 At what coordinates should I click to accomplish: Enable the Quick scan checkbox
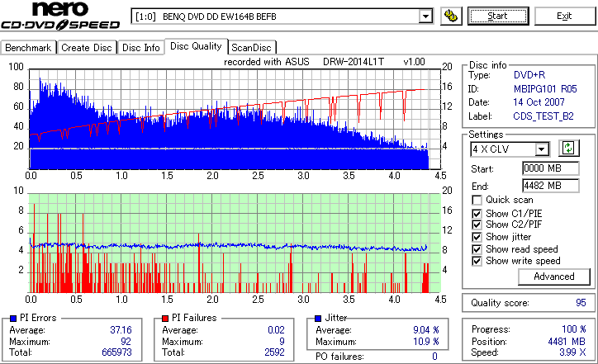pyautogui.click(x=477, y=200)
